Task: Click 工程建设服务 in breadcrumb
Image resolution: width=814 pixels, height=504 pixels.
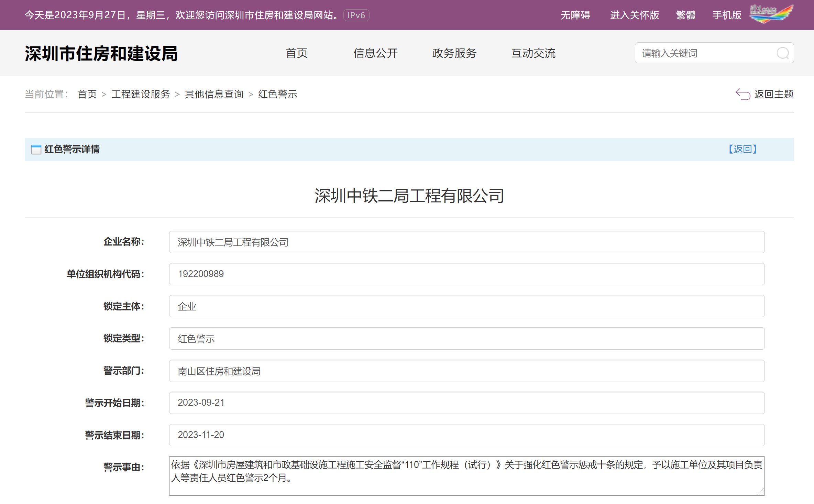Action: [x=141, y=94]
